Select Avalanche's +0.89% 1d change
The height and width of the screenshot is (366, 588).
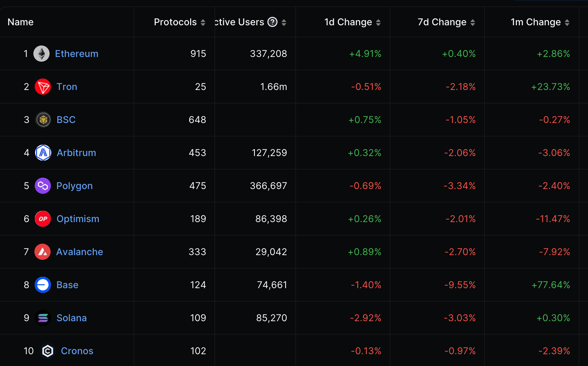(364, 252)
